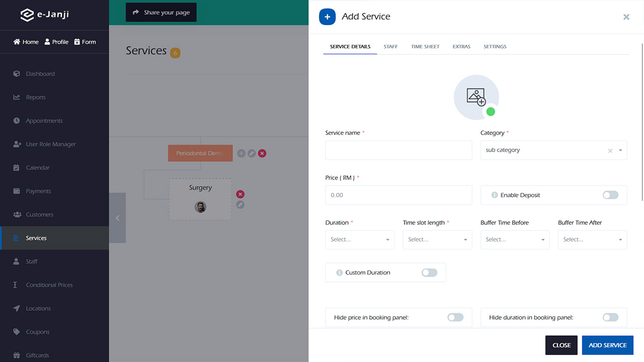Switch to the Settings tab

(495, 46)
